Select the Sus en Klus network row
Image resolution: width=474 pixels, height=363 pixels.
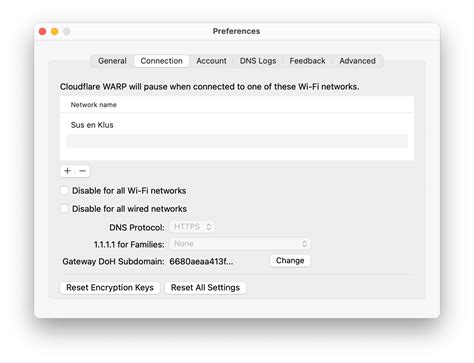tap(237, 125)
